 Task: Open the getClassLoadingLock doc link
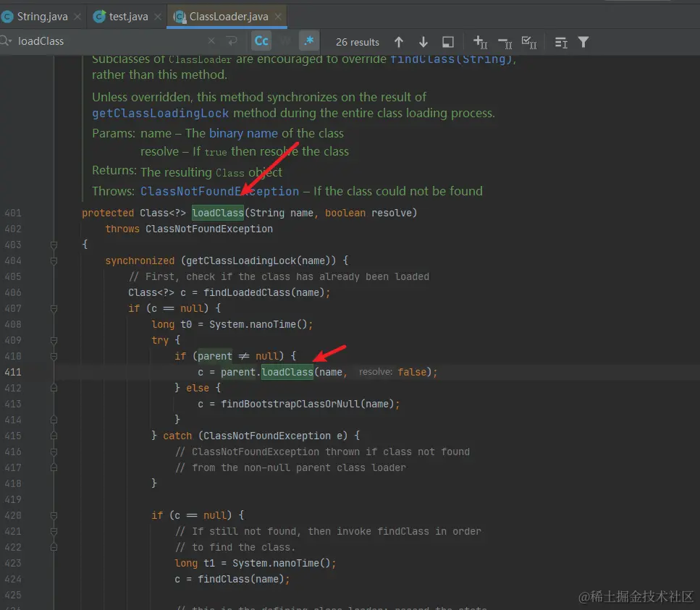[160, 113]
